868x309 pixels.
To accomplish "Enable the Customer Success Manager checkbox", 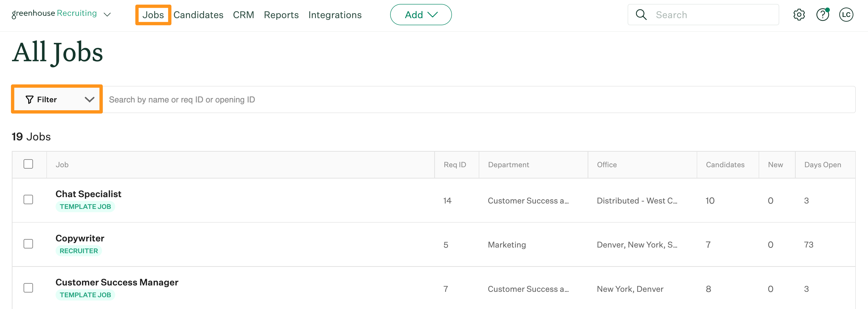I will [28, 287].
